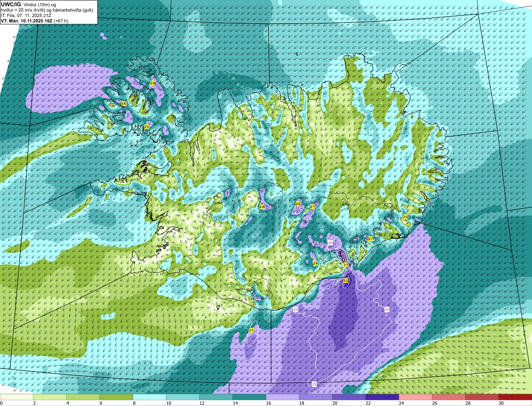This screenshot has height=406, width=532.
Task: Click the color scale tick label '2'
Action: tap(34, 403)
